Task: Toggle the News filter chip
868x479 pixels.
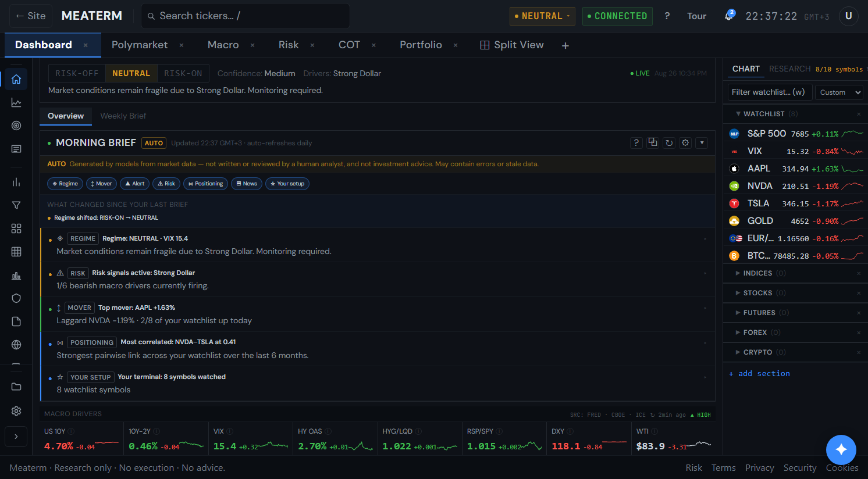Action: (247, 184)
